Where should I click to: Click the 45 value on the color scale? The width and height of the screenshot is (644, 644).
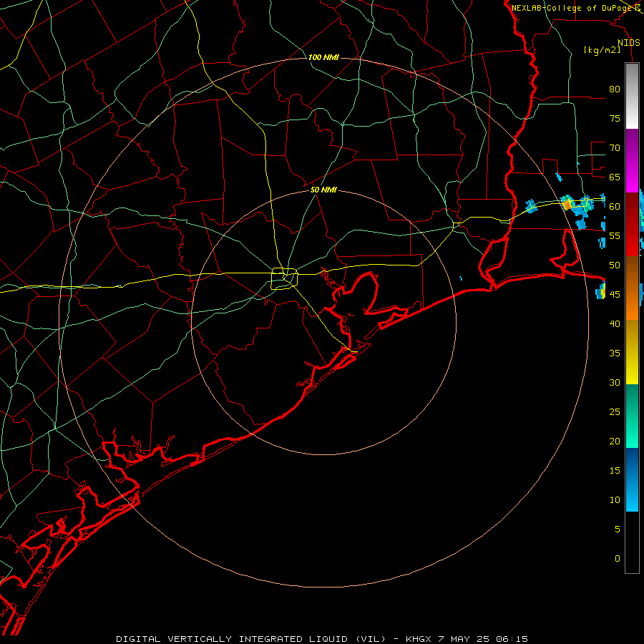pos(615,295)
